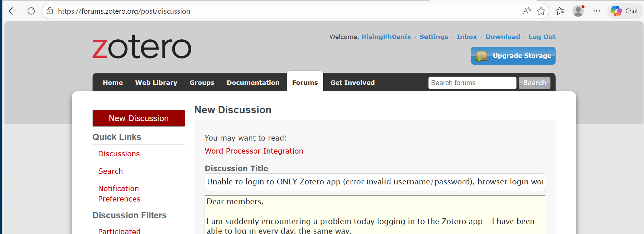Click red New Discussion button

pos(139,118)
